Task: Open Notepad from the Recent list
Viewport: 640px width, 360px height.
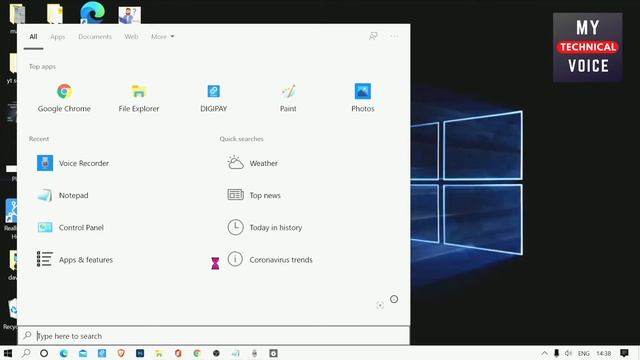Action: 63,195
